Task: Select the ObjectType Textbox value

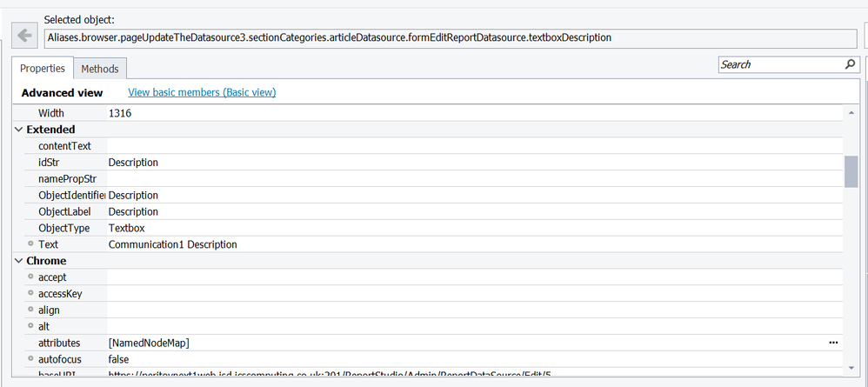Action: coord(127,228)
